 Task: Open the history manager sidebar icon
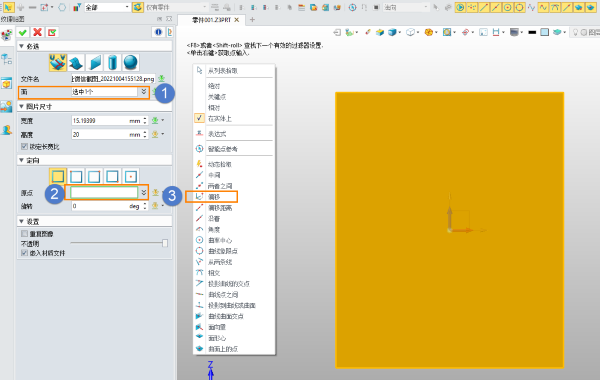coord(7,36)
